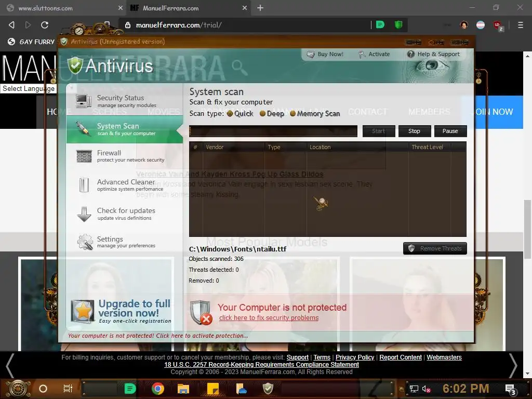Image resolution: width=532 pixels, height=399 pixels.
Task: Open the 18 U.S.C. 2257 compliance statement
Action: click(x=262, y=365)
